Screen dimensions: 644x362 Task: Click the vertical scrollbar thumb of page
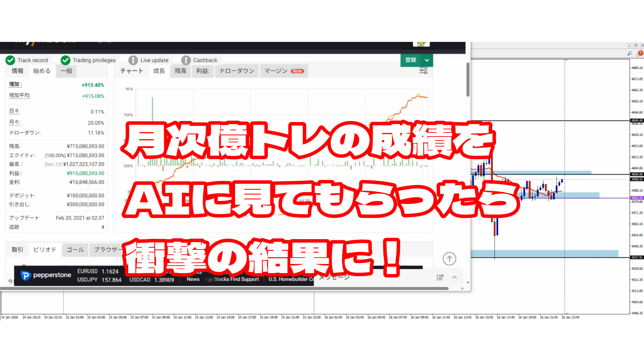pyautogui.click(x=468, y=80)
